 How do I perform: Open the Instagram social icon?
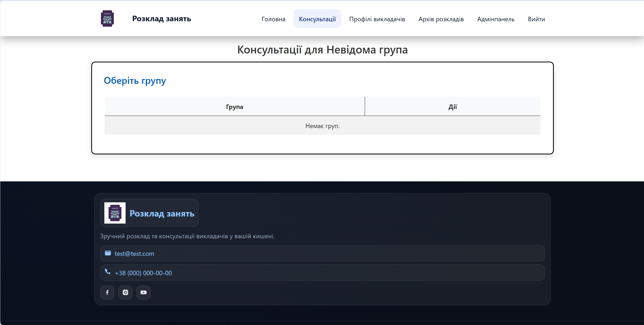(125, 292)
